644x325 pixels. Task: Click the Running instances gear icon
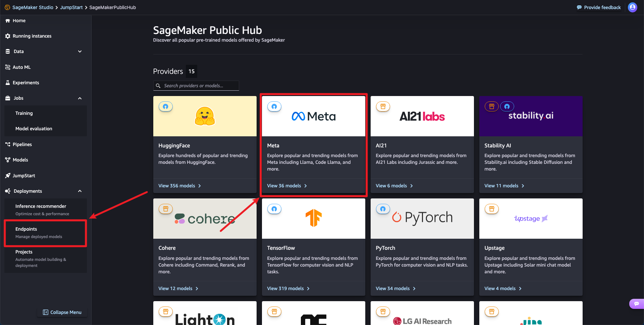pos(8,36)
